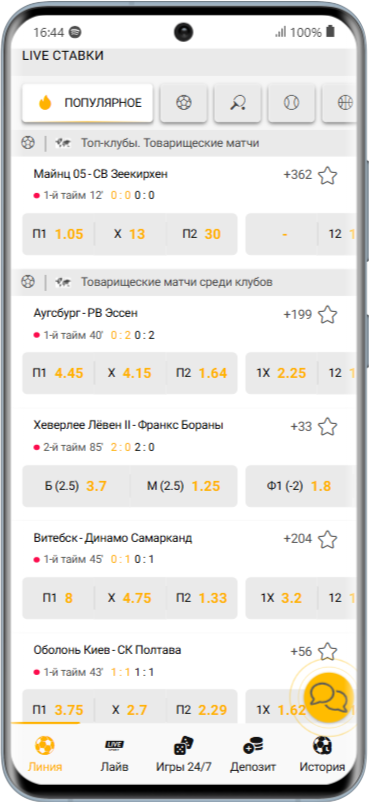Expand +33 markets for Хеверлее Лёвен II
369x802 pixels.
(301, 426)
